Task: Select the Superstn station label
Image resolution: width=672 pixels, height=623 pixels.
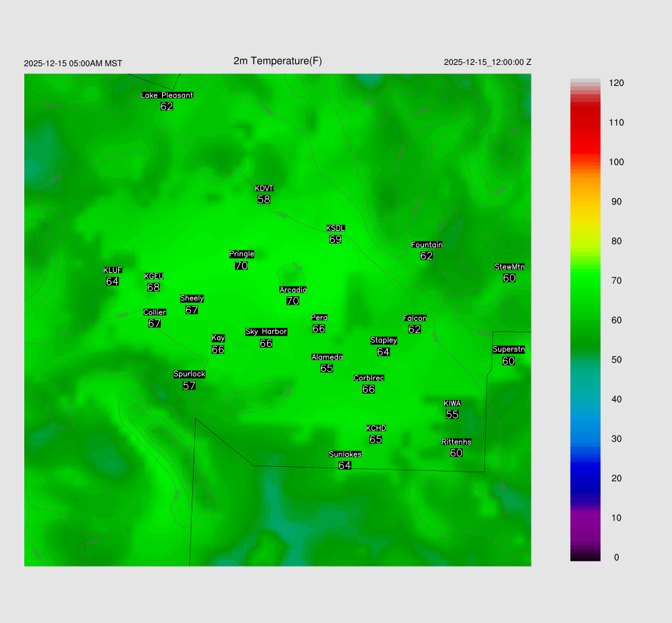Action: coord(509,350)
